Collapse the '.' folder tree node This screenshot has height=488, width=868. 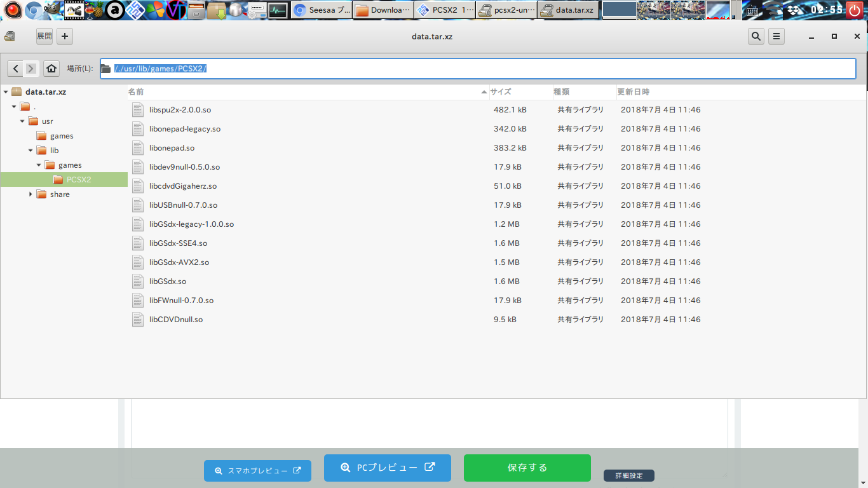coord(14,107)
